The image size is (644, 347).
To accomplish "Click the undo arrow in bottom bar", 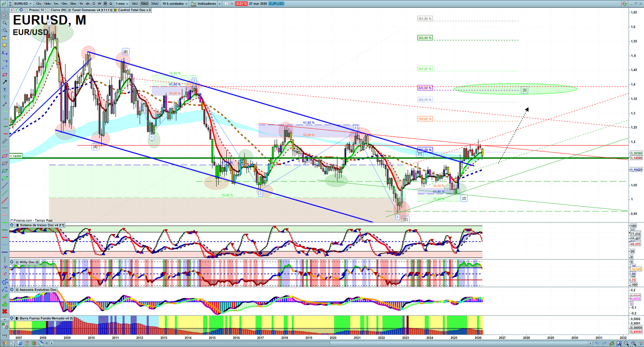I will pos(597,343).
